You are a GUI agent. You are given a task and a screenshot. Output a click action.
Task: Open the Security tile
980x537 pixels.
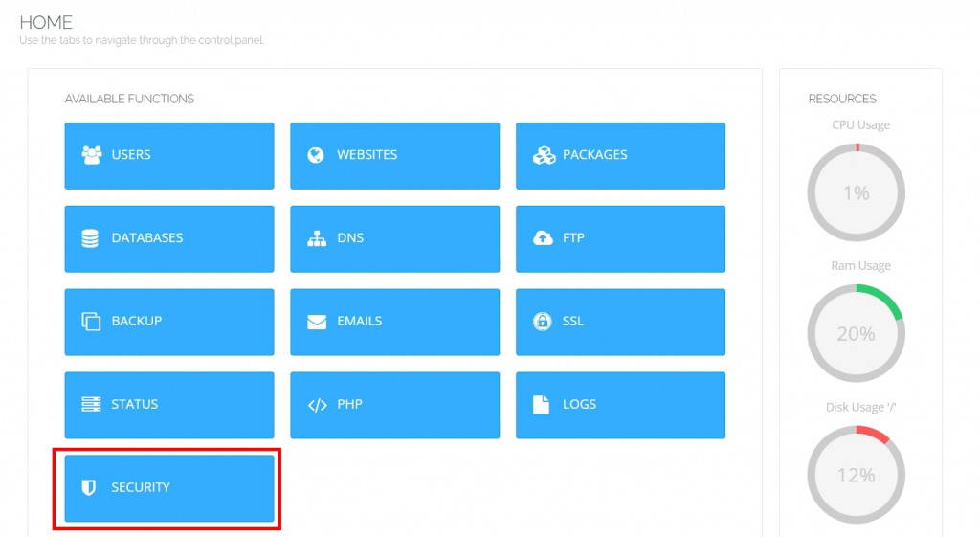click(169, 488)
